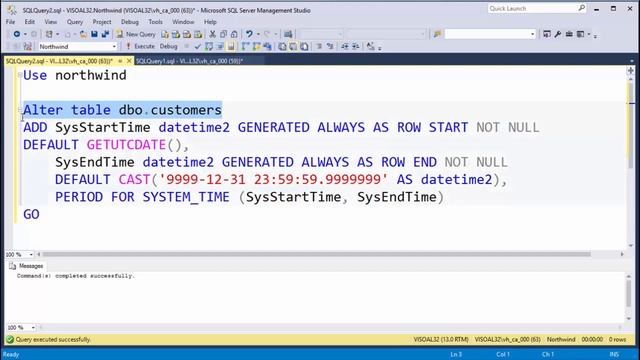
Task: Open the Window menu
Action: (183, 22)
